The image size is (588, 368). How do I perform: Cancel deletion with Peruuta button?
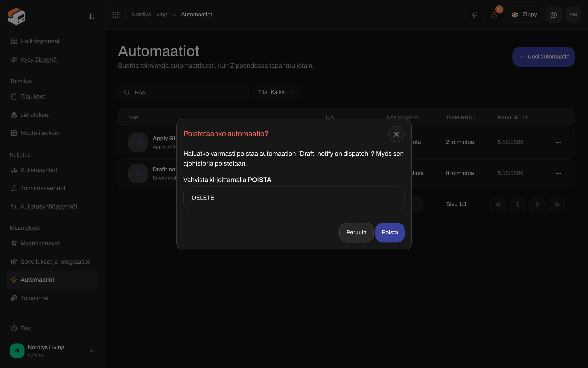pyautogui.click(x=356, y=232)
